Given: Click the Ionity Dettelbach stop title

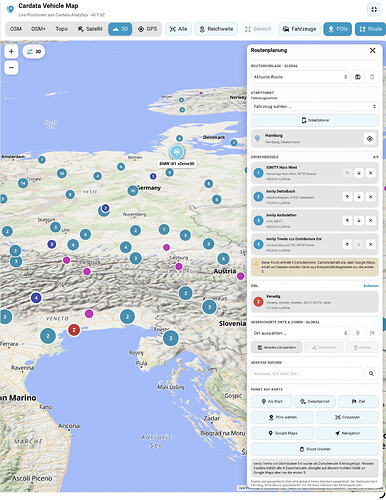Looking at the screenshot, I should click(280, 191).
